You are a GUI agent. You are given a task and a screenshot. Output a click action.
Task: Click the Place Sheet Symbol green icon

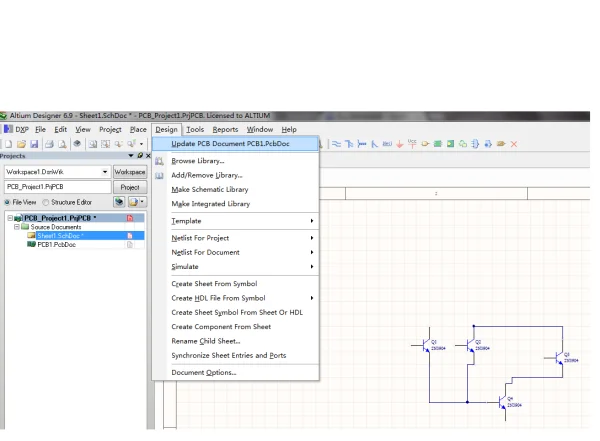(438, 144)
